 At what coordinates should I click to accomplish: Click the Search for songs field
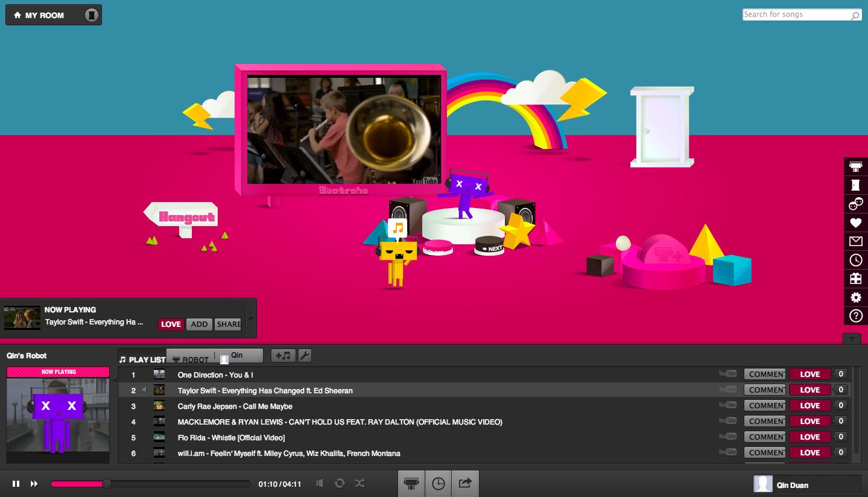tap(796, 14)
